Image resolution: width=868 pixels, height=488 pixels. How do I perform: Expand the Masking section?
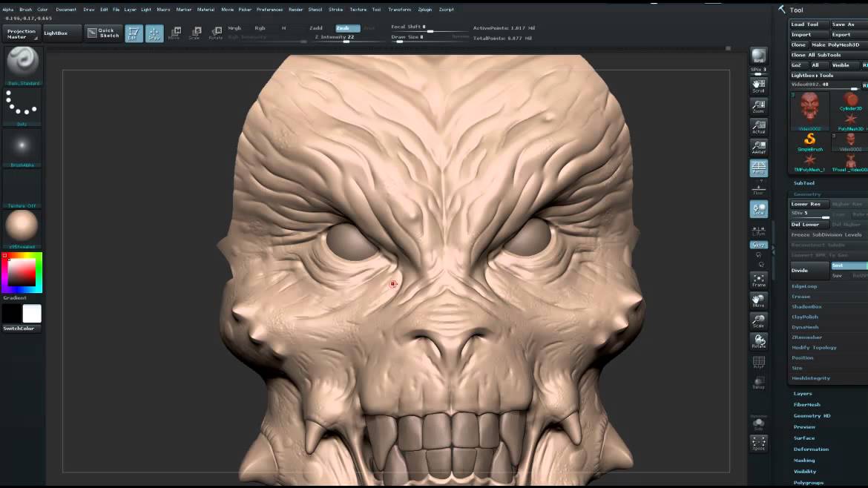pyautogui.click(x=804, y=461)
